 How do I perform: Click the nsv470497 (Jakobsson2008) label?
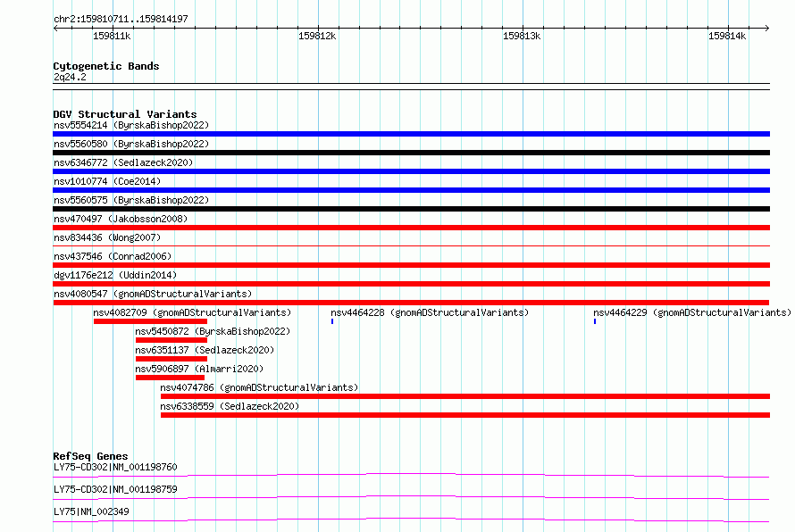121,219
